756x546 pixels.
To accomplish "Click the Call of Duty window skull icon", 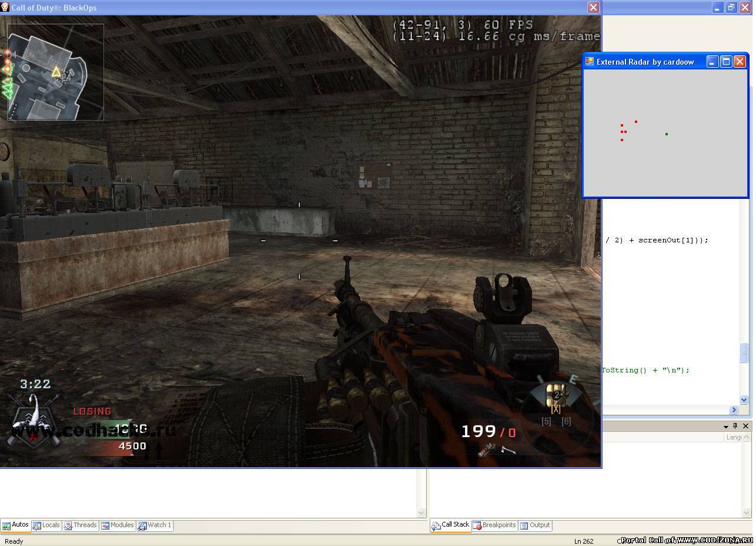I will [x=5, y=7].
